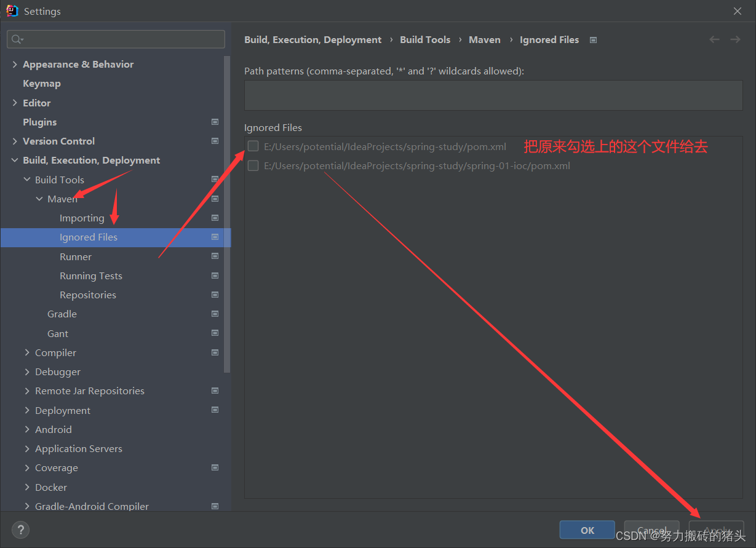Click the settings tree vertical scrollbar
This screenshot has width=756, height=548.
tap(227, 214)
